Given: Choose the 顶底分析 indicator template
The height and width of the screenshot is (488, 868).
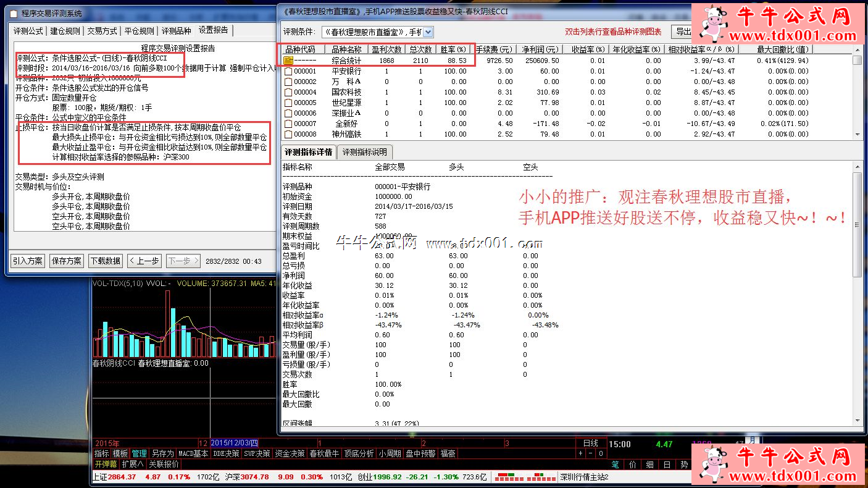Looking at the screenshot, I should [359, 453].
